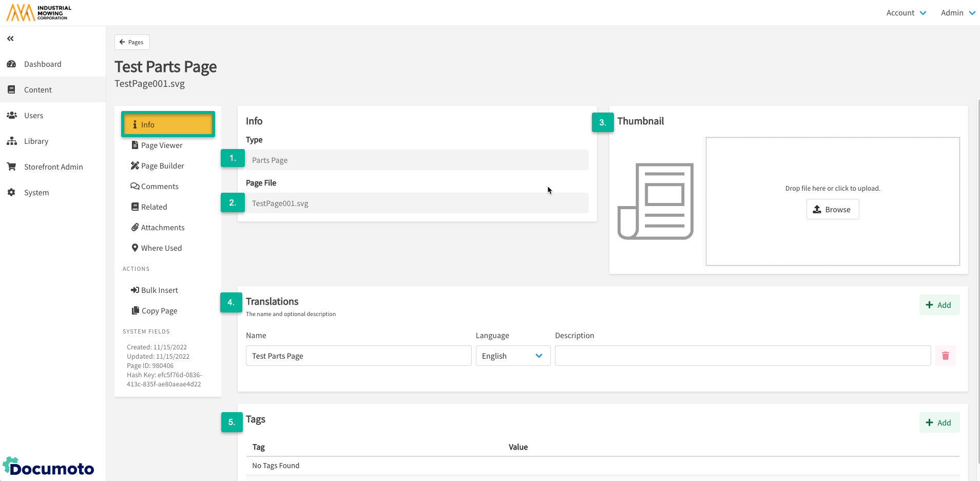Click the Users group icon
Viewport: 980px width, 481px height.
pyautogui.click(x=11, y=116)
